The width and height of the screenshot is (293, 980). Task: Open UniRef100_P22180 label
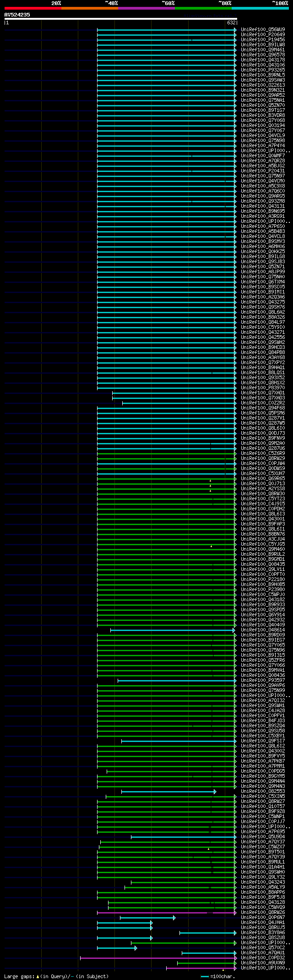[263, 579]
